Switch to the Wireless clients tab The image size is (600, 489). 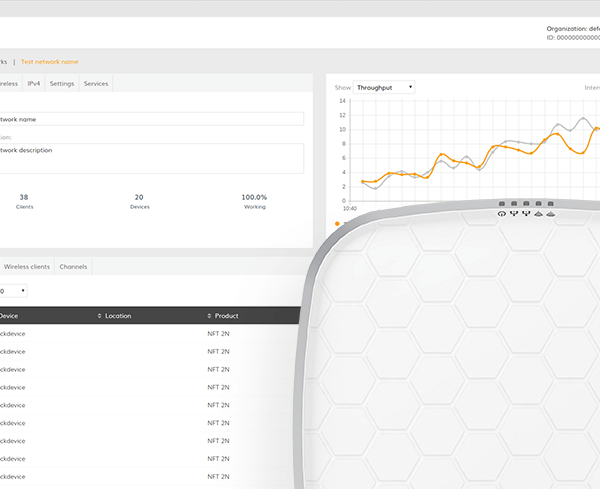coord(27,267)
